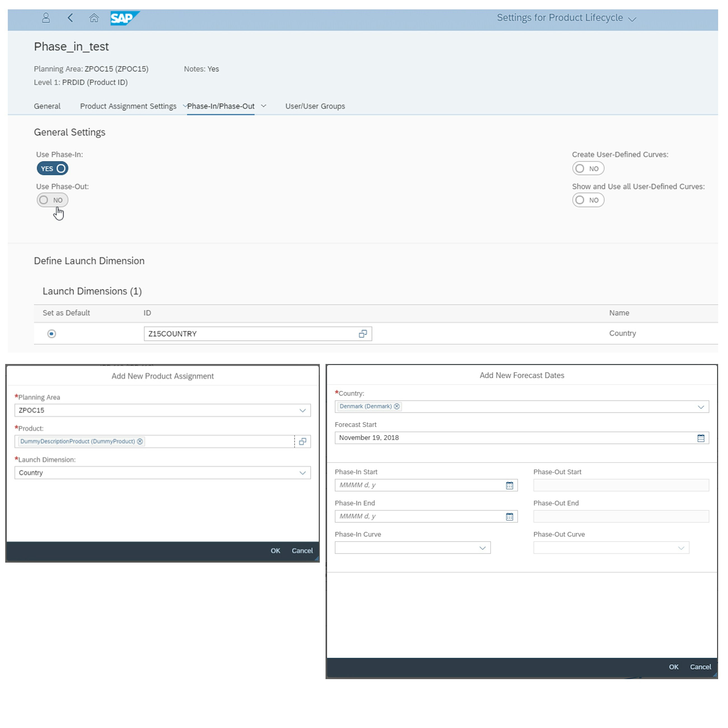Expand the Country dropdown in forecast dialog
The height and width of the screenshot is (728, 728).
pos(701,407)
